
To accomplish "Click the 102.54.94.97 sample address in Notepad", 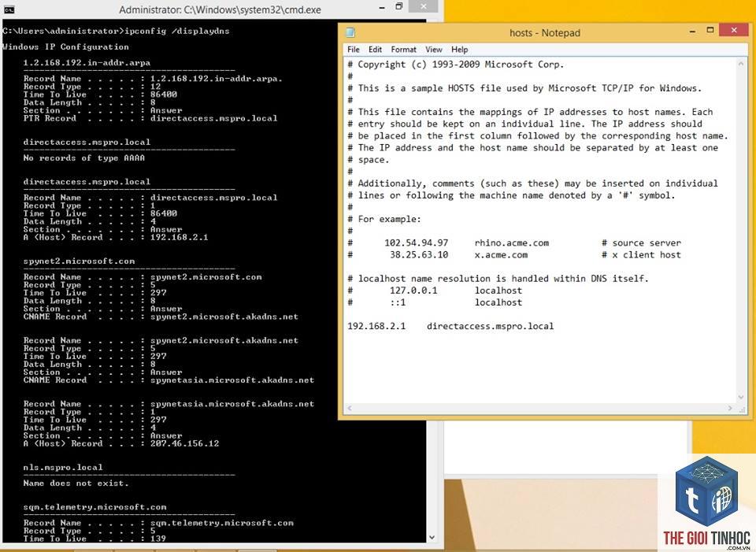I will point(416,243).
